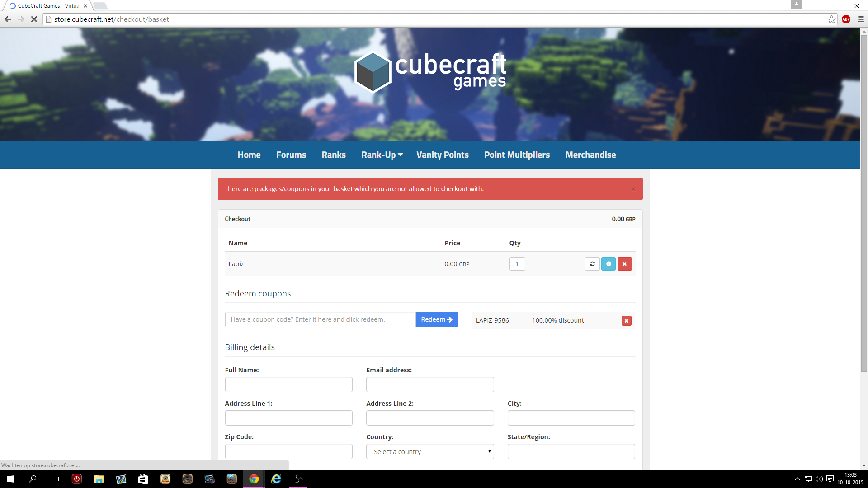Open Internet Explorer from taskbar
868x488 pixels.
click(276, 479)
